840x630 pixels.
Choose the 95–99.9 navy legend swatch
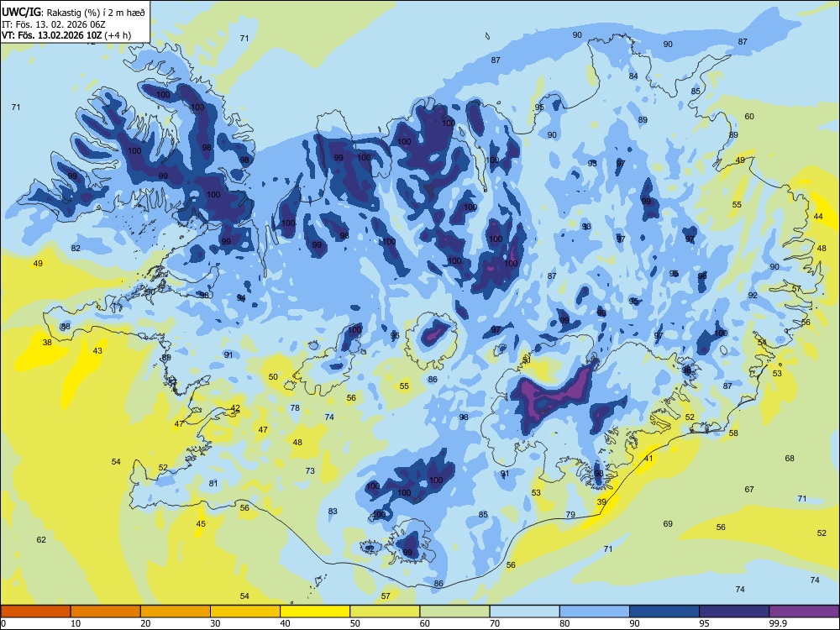(734, 612)
